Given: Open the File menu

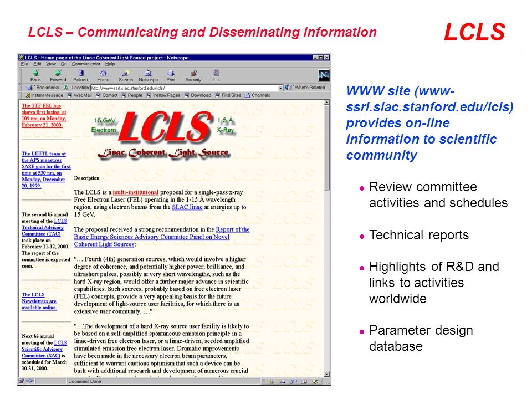Looking at the screenshot, I should tap(24, 64).
